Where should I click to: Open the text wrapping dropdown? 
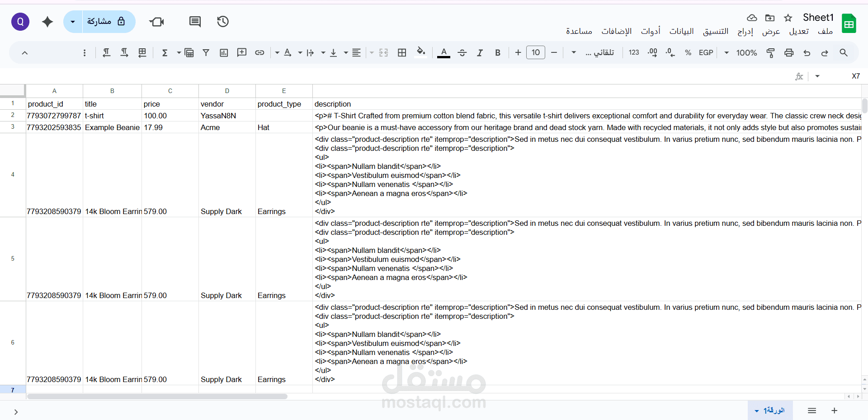tap(306, 53)
